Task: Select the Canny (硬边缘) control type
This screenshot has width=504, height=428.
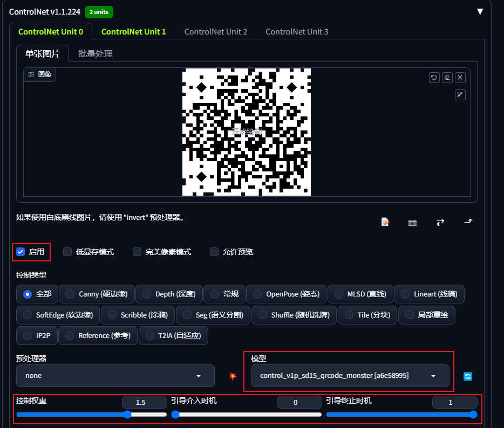Action: [97, 294]
